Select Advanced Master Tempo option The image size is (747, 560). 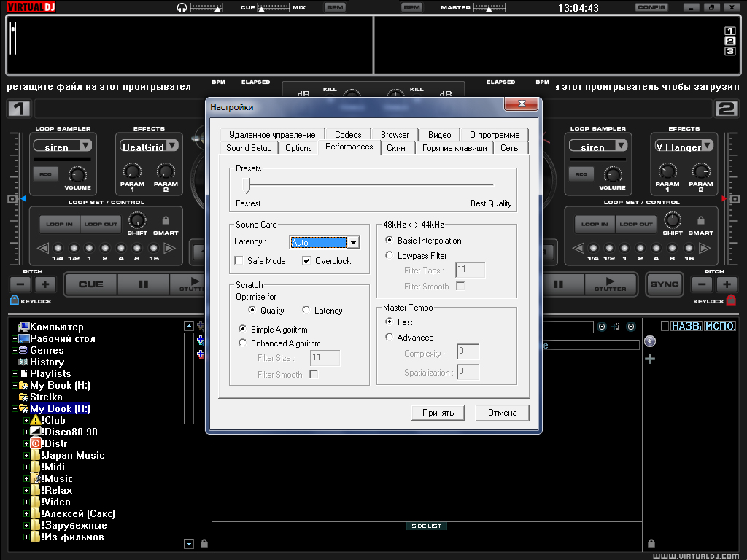coord(390,337)
